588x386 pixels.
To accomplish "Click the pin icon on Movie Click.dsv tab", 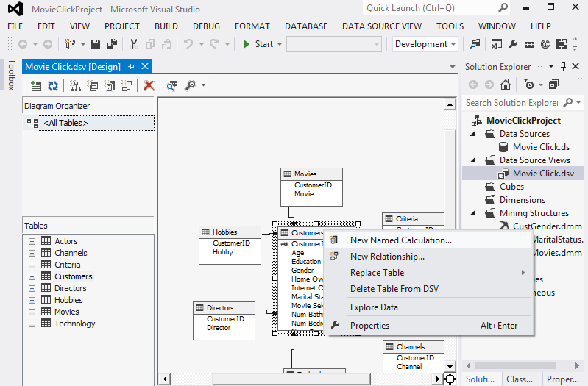I will point(131,67).
